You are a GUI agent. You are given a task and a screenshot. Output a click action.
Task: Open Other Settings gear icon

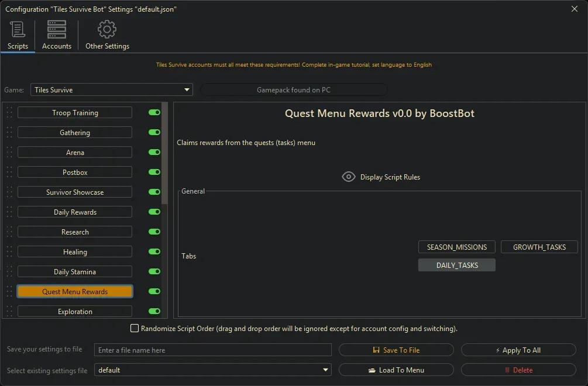(107, 29)
